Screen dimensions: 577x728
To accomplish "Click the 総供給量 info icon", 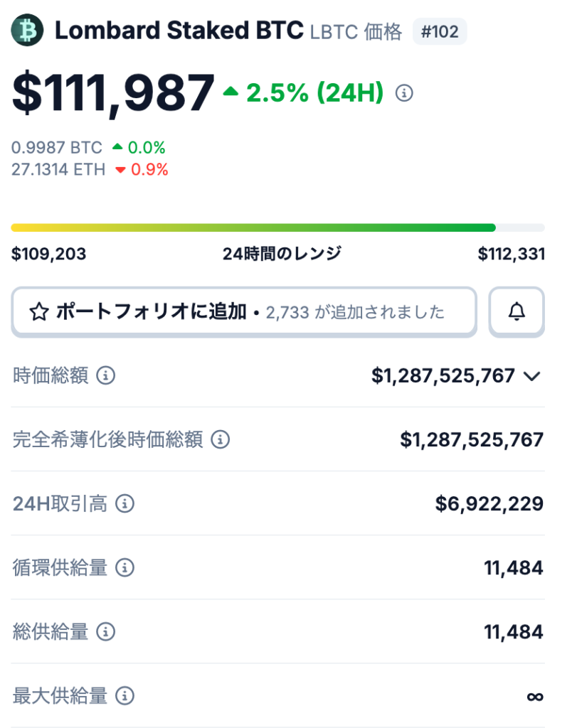I will click(106, 631).
